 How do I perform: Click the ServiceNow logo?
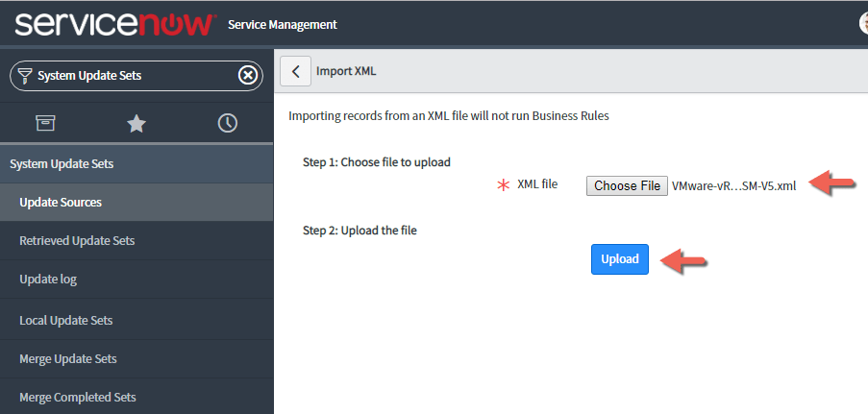pos(115,23)
